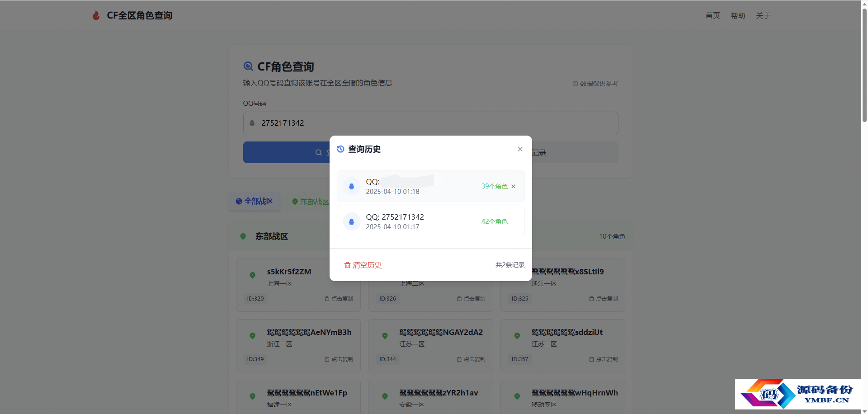Click avatar icon of the 39个角色 record
The width and height of the screenshot is (868, 414).
351,186
